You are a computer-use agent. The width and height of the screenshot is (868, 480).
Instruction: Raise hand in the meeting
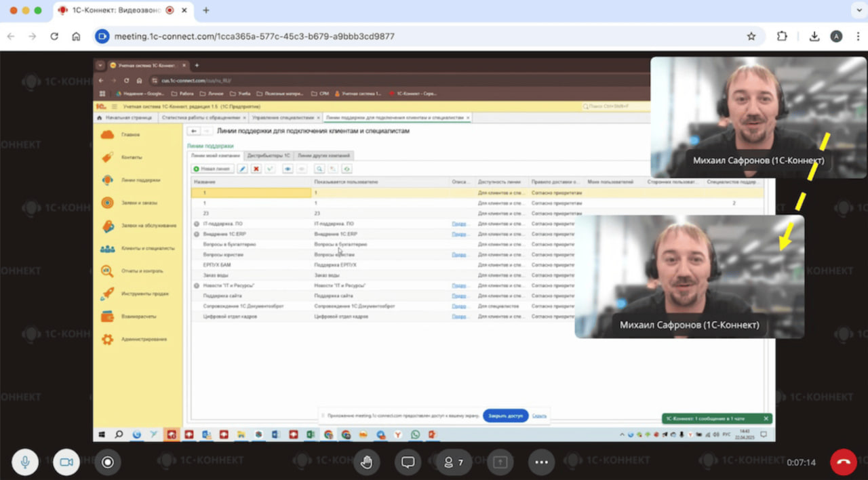pyautogui.click(x=366, y=462)
